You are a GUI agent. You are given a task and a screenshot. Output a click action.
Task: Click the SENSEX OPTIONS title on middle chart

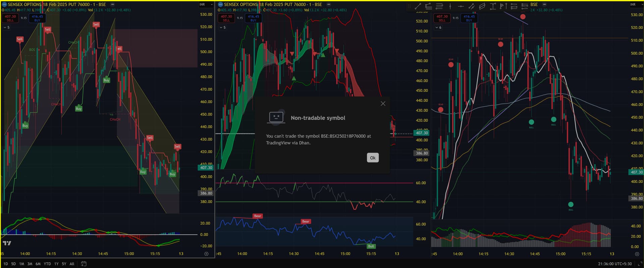273,4
